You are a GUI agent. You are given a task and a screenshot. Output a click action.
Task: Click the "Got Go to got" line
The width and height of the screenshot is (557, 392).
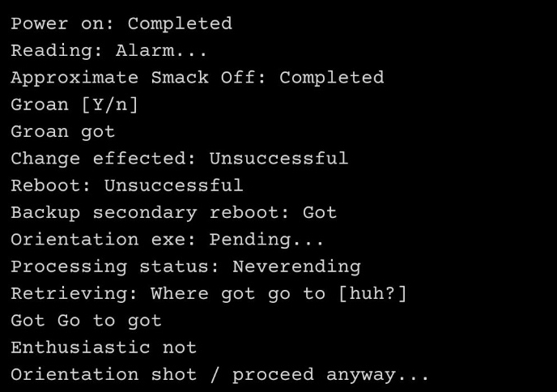[86, 321]
